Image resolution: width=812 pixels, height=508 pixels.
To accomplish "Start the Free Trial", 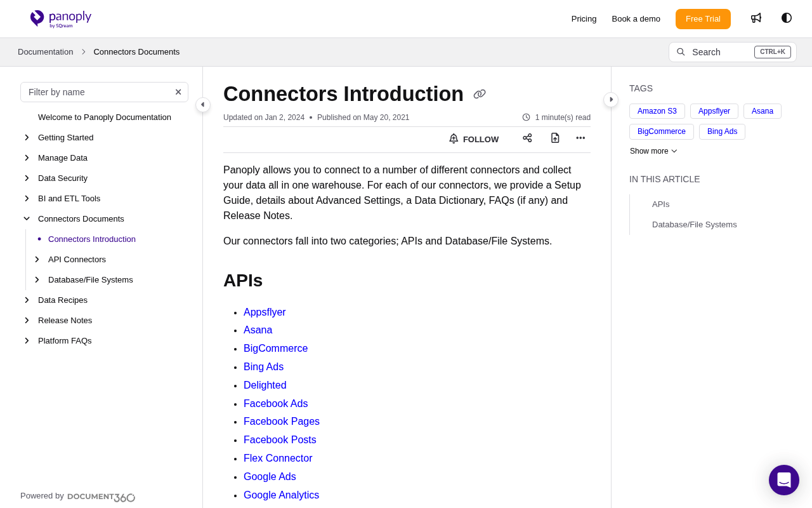I will (703, 19).
